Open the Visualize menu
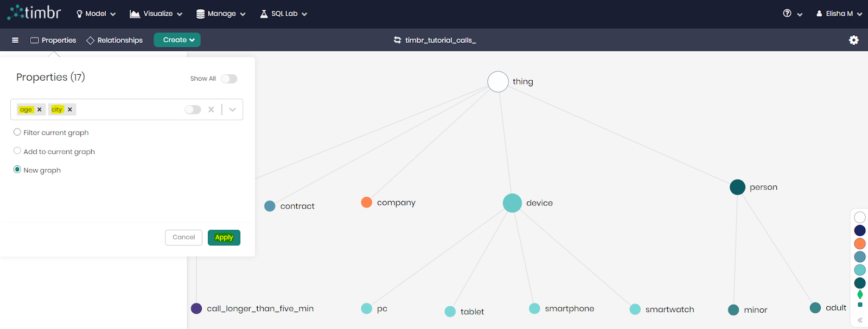 [x=156, y=14]
